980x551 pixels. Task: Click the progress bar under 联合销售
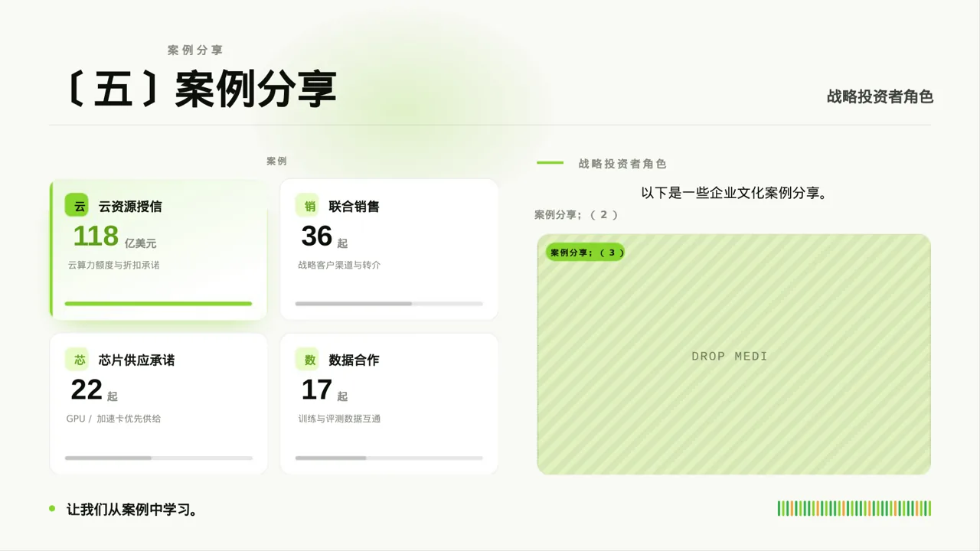tap(389, 304)
